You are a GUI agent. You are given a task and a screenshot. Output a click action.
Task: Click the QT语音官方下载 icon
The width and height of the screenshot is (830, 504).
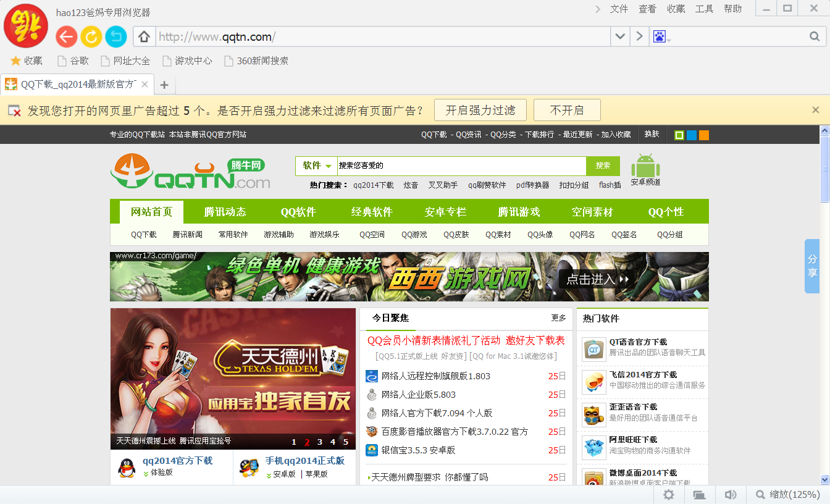coord(594,350)
